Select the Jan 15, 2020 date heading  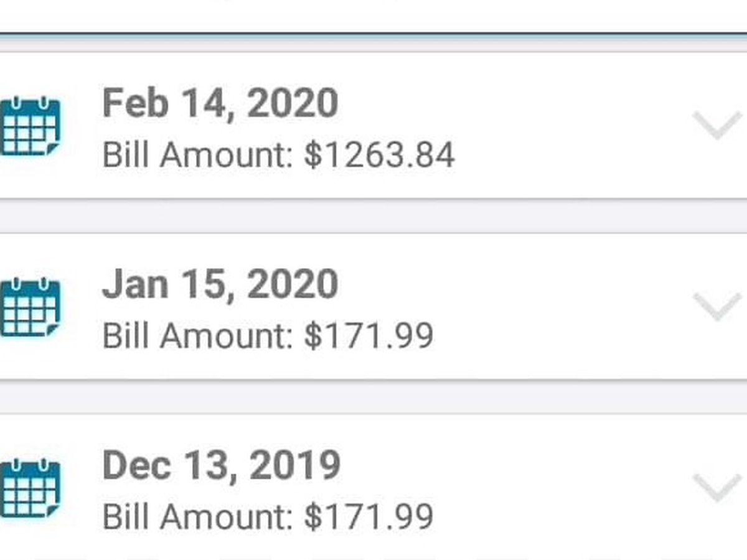point(220,284)
